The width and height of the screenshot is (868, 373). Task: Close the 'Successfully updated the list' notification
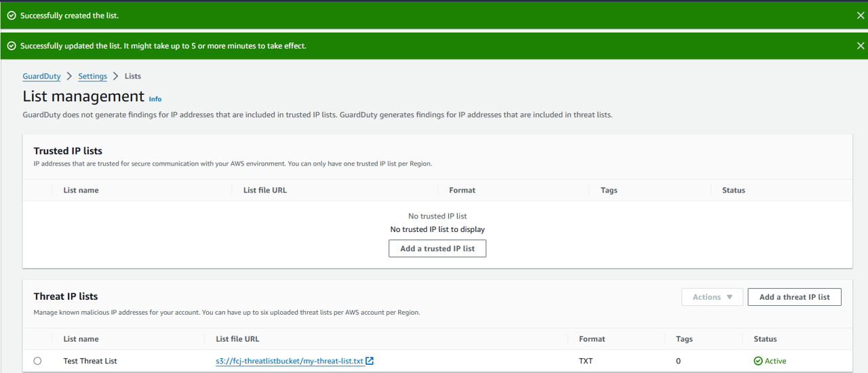coord(861,46)
